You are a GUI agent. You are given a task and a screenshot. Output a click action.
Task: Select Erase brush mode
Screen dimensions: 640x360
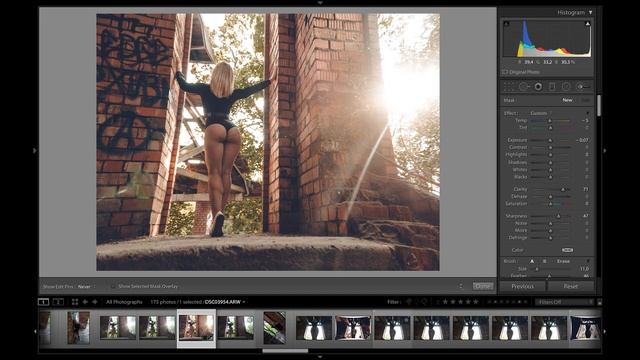click(x=563, y=261)
